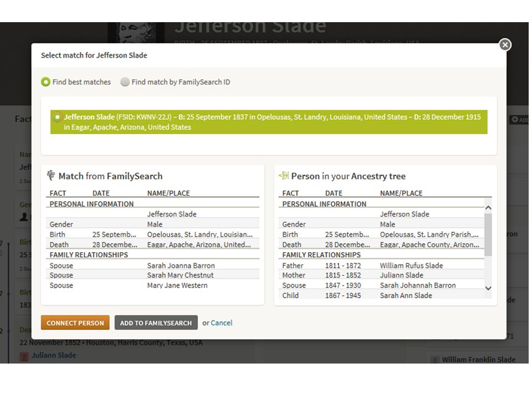Click Match from FamilySearch heading
The width and height of the screenshot is (532, 399).
[110, 176]
